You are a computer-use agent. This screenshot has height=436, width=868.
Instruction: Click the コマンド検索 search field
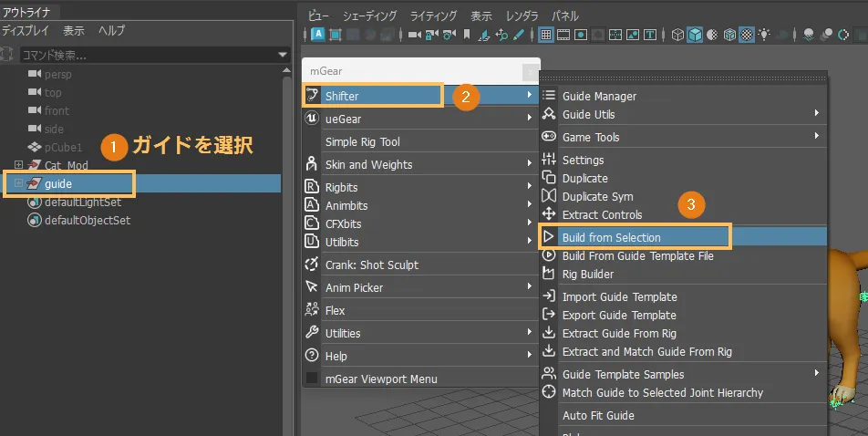[146, 56]
